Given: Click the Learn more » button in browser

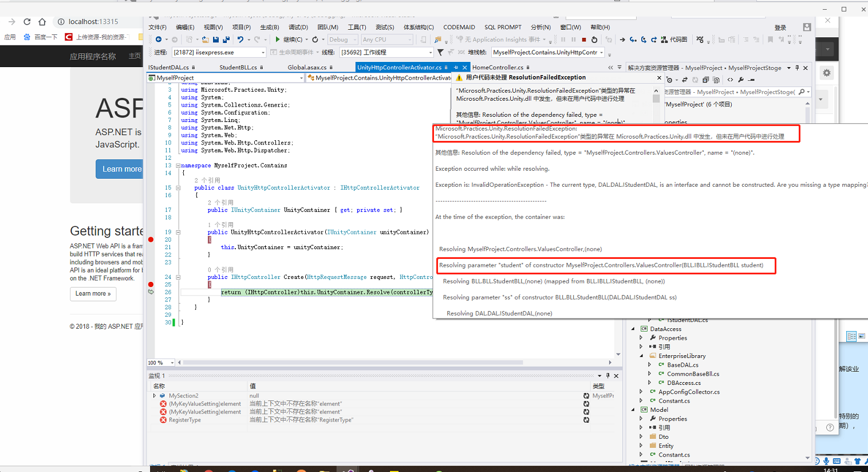Looking at the screenshot, I should (93, 294).
